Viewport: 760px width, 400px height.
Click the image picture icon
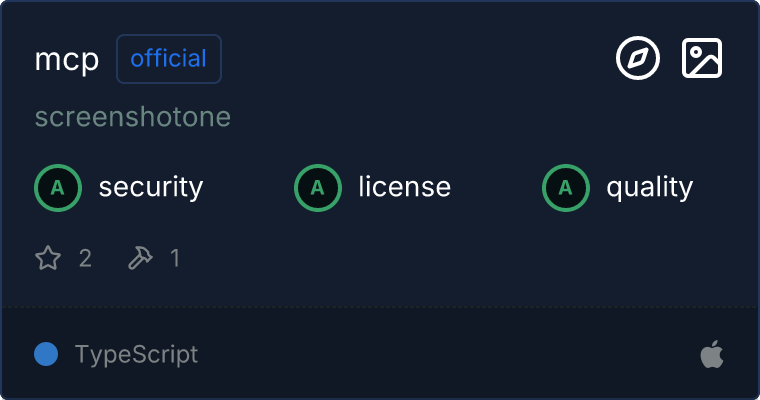pyautogui.click(x=701, y=59)
